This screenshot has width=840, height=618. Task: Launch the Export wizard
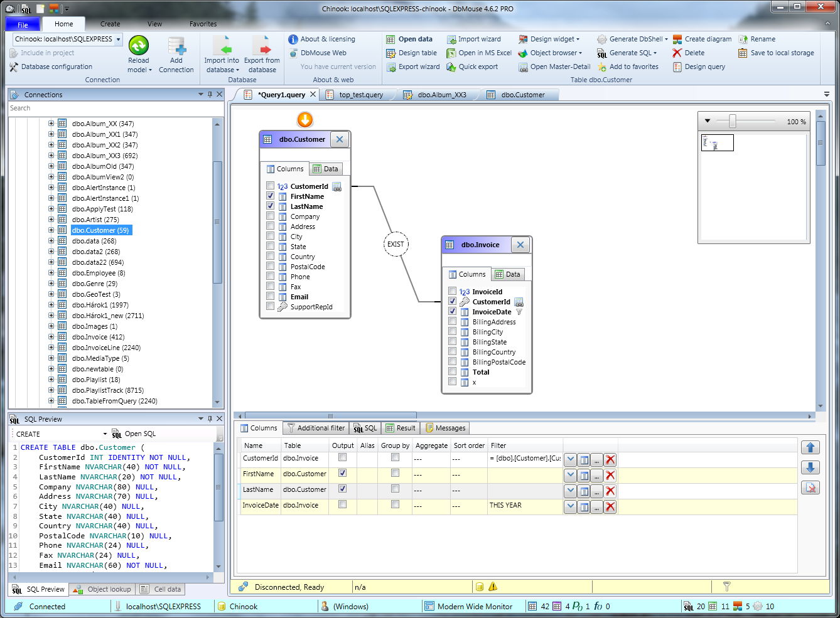pyautogui.click(x=413, y=67)
